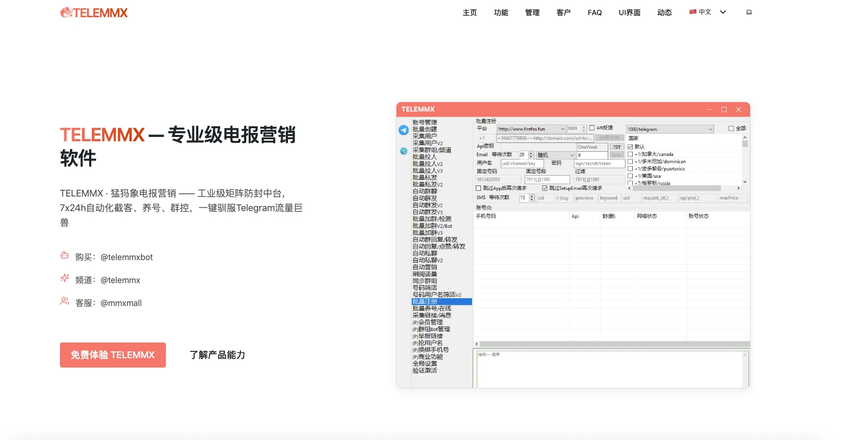Click the @mmxmall support link

(x=121, y=303)
